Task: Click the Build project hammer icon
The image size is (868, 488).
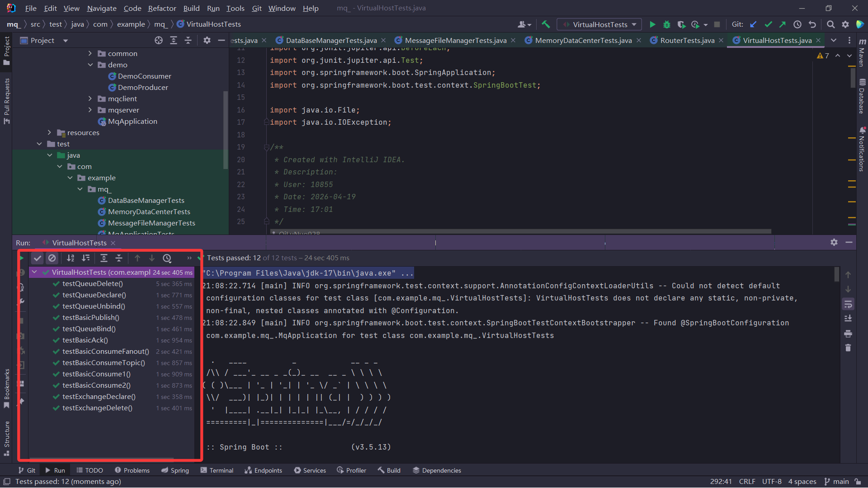Action: (546, 24)
